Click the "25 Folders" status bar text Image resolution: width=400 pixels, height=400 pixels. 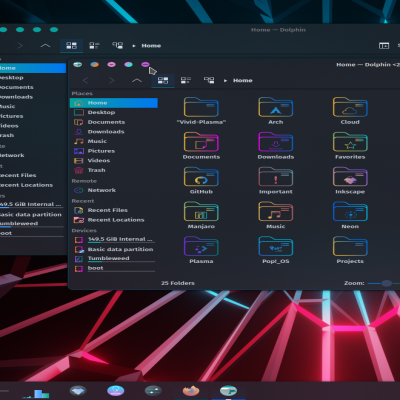[178, 283]
